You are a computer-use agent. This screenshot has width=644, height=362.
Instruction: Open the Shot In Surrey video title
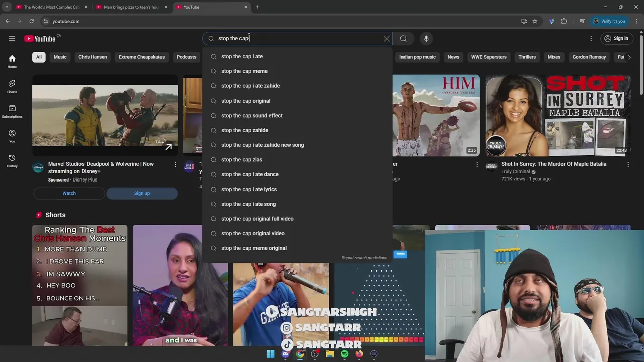click(x=553, y=164)
